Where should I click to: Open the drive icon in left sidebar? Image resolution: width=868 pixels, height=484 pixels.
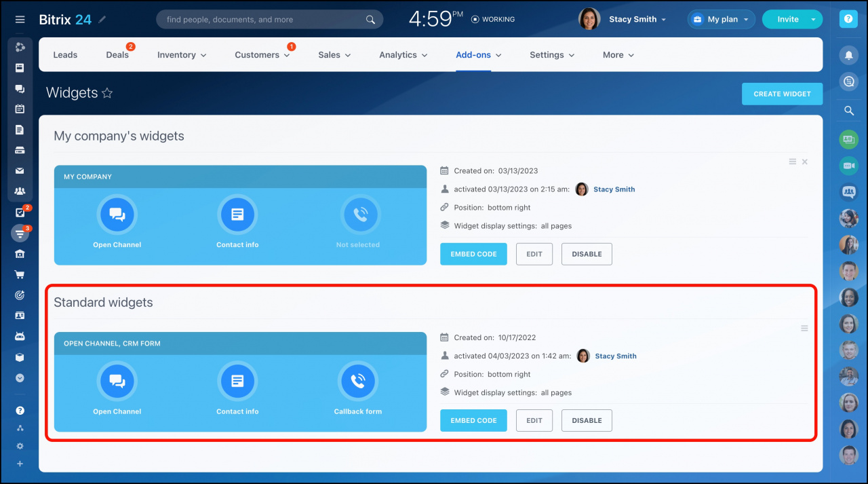pos(20,150)
